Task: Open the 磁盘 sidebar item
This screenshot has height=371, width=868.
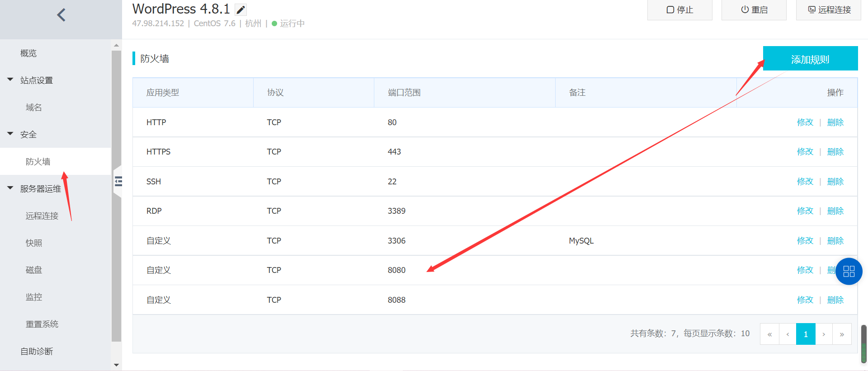Action: pyautogui.click(x=34, y=270)
